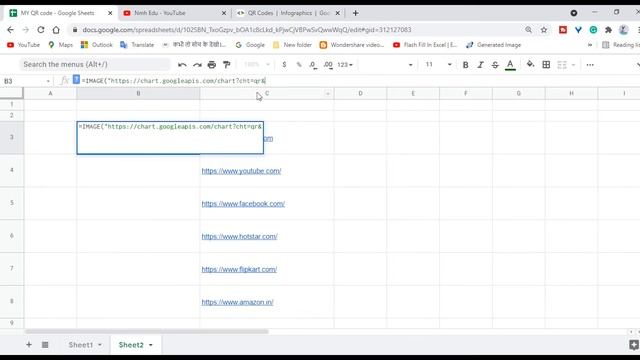Open the youtube.com link in column C
Image resolution: width=640 pixels, height=360 pixels.
[x=241, y=171]
